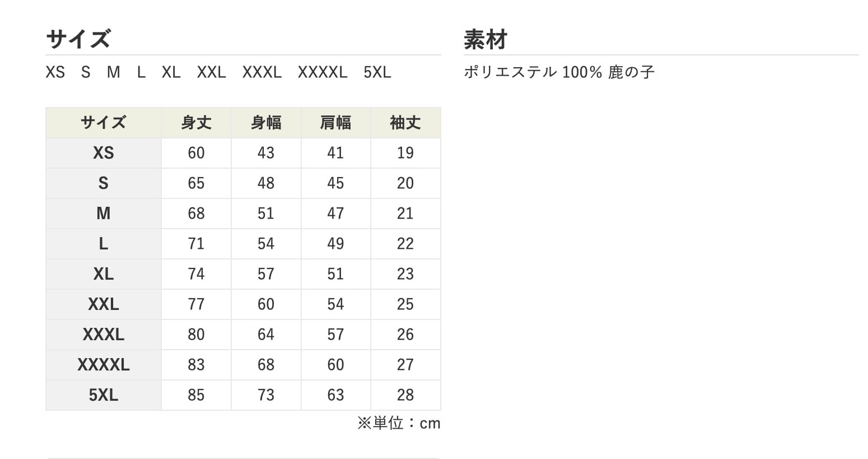The image size is (868, 459).
Task: Click the 素材 section heading
Action: pyautogui.click(x=486, y=40)
